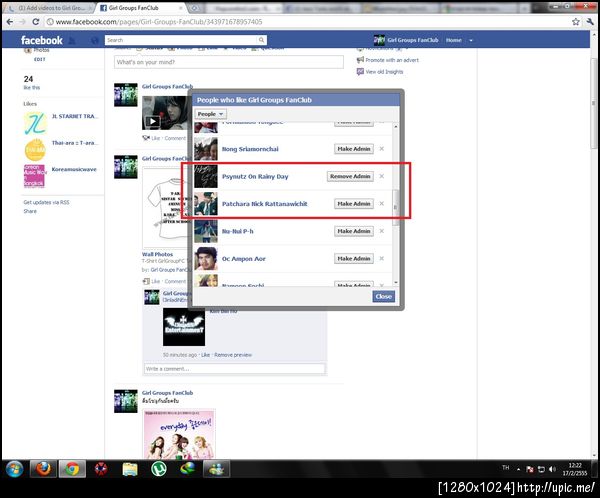Remove Nong Sriamornchai with the X icon
The width and height of the screenshot is (600, 498).
382,149
